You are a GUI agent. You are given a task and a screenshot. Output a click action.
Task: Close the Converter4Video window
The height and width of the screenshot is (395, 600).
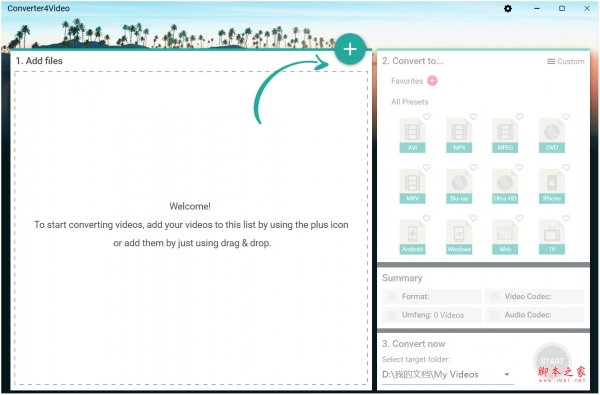(x=587, y=8)
